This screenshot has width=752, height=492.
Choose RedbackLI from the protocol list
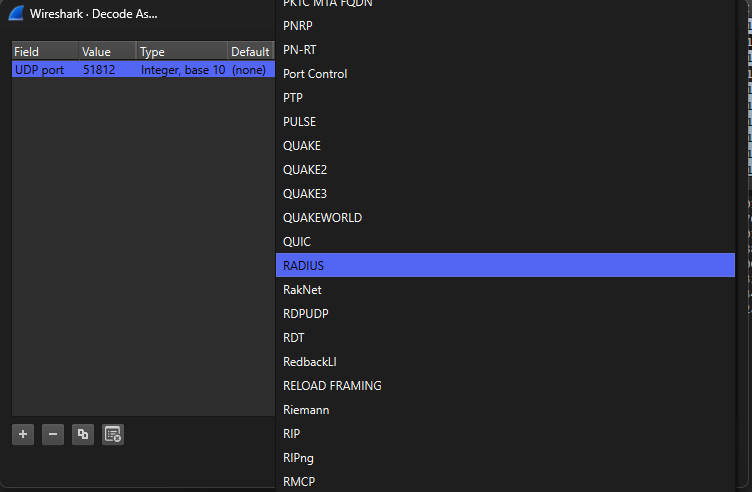(505, 362)
